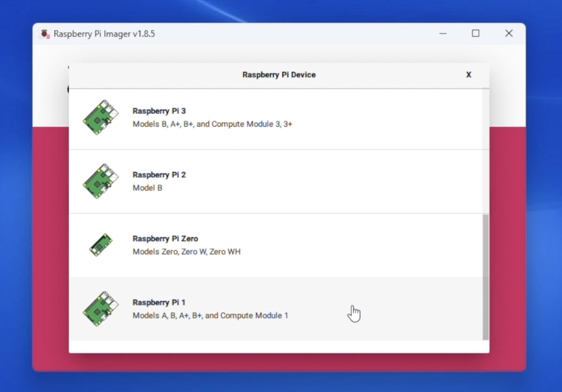
Task: Click the Raspberry Pi Zero board icon
Action: point(100,244)
